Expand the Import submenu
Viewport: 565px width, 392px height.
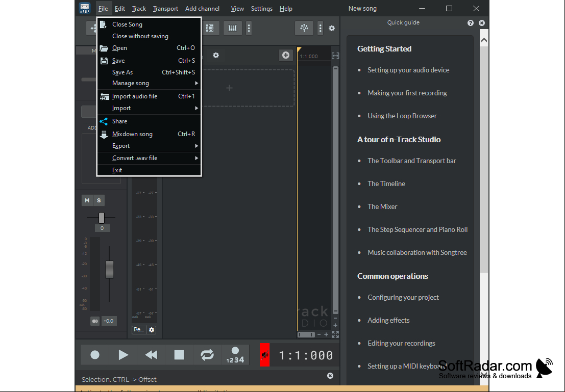click(x=149, y=108)
